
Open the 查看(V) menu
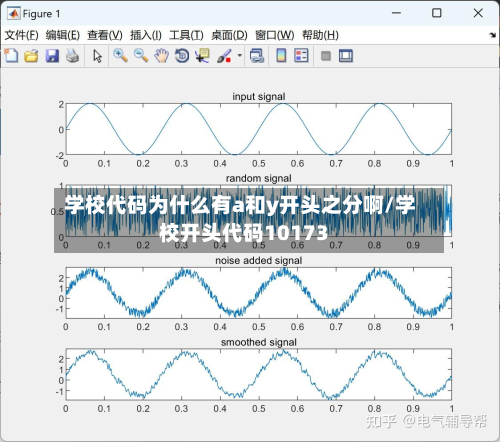(x=105, y=35)
